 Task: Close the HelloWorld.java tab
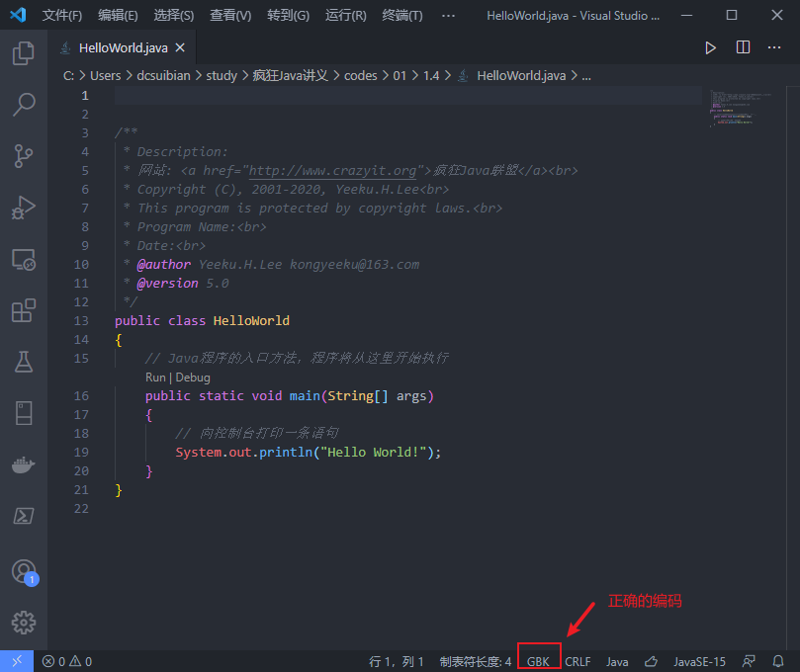click(180, 47)
